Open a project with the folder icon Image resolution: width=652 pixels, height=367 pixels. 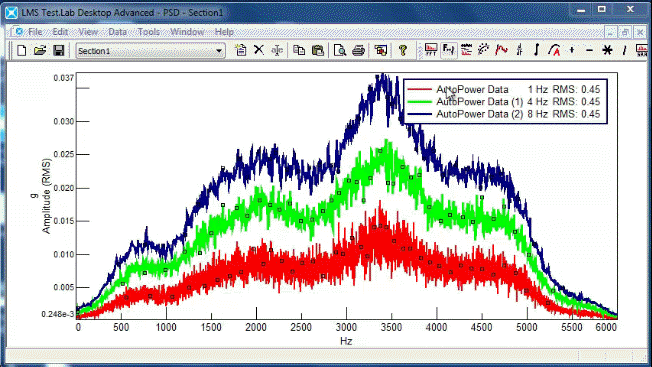[x=40, y=51]
